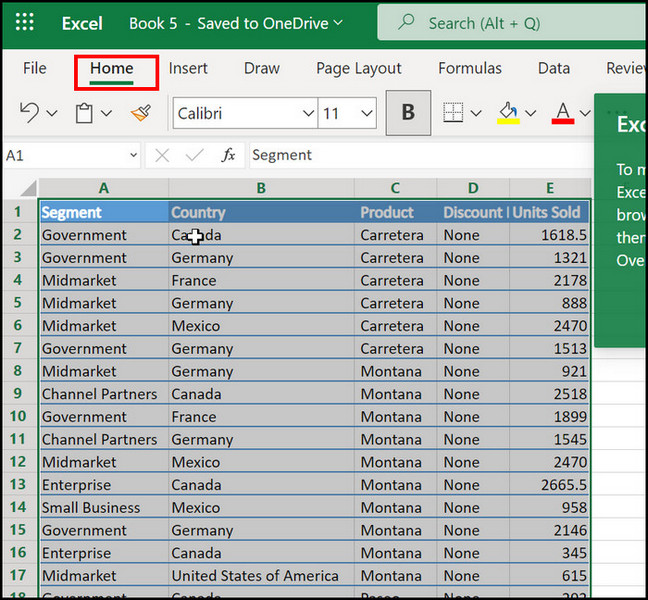Expand the font color dropdown arrow
Viewport: 648px width, 600px height.
pos(585,113)
